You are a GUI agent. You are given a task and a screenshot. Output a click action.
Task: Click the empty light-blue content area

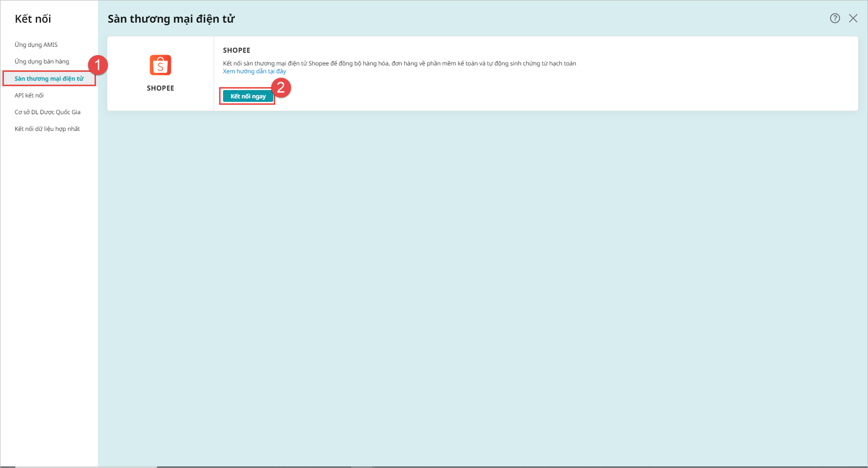(x=482, y=285)
